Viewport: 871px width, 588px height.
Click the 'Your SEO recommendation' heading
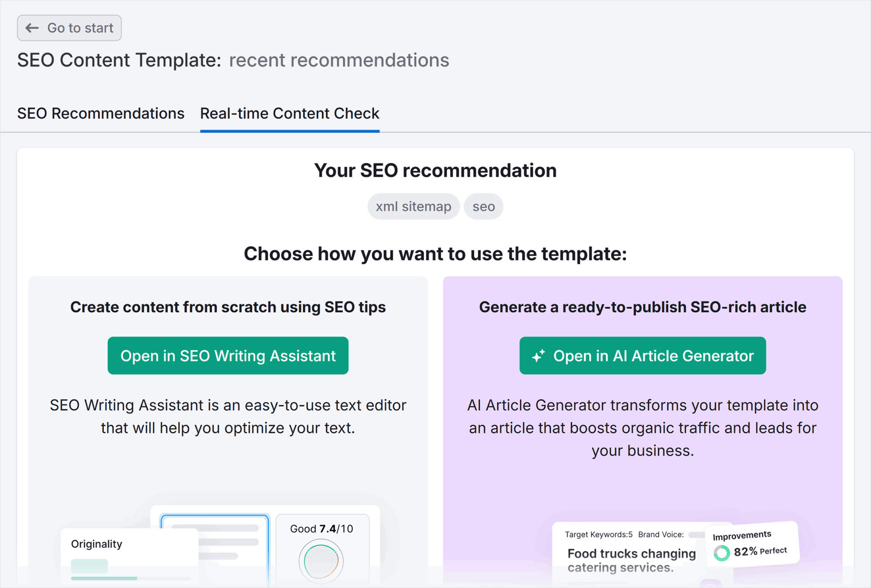point(435,170)
